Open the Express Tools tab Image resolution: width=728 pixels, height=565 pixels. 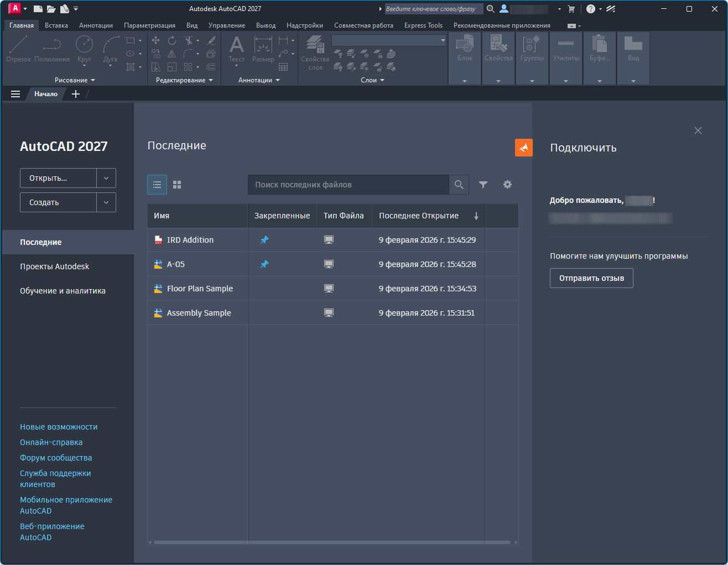pos(423,25)
